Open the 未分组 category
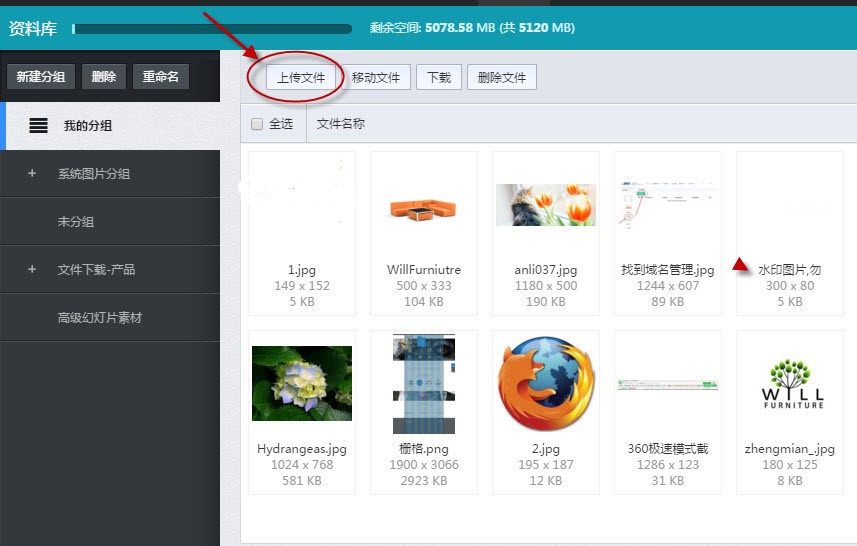This screenshot has width=857, height=546. point(76,222)
